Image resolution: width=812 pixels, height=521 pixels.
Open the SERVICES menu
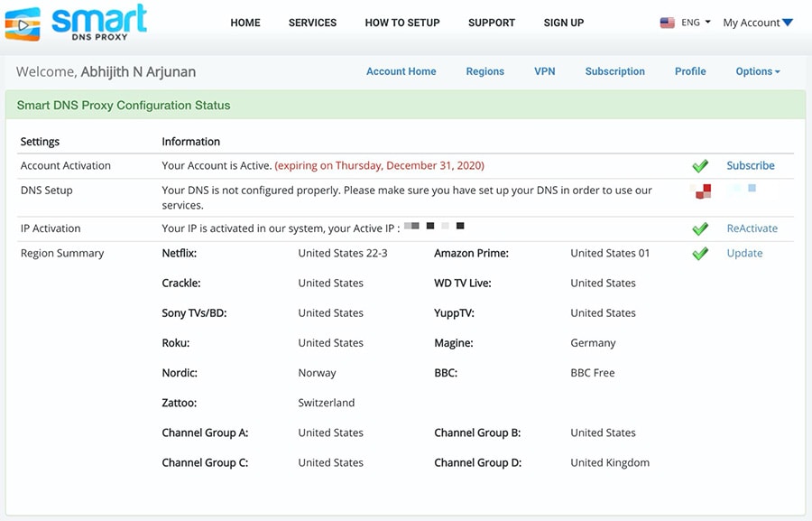click(312, 23)
